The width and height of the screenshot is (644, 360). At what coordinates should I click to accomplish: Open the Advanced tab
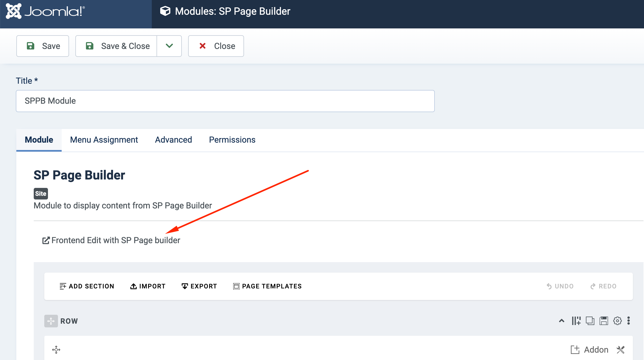[173, 140]
